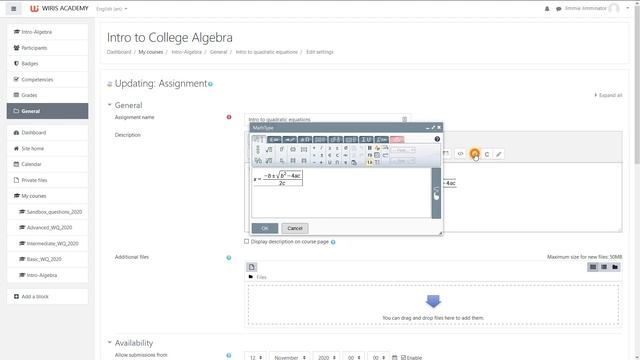Toggle the hamburger side menu
Screen dimensions: 640x360
click(x=13, y=9)
